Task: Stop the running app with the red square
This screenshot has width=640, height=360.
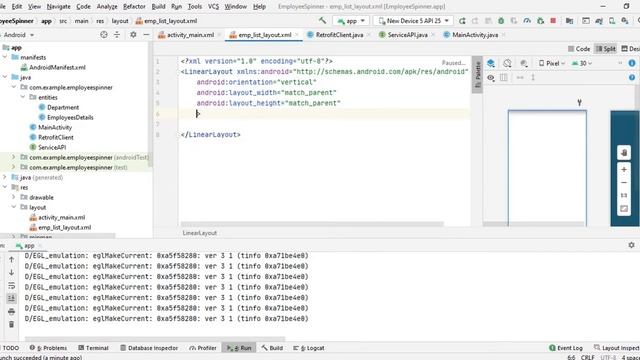Action: coord(553,21)
